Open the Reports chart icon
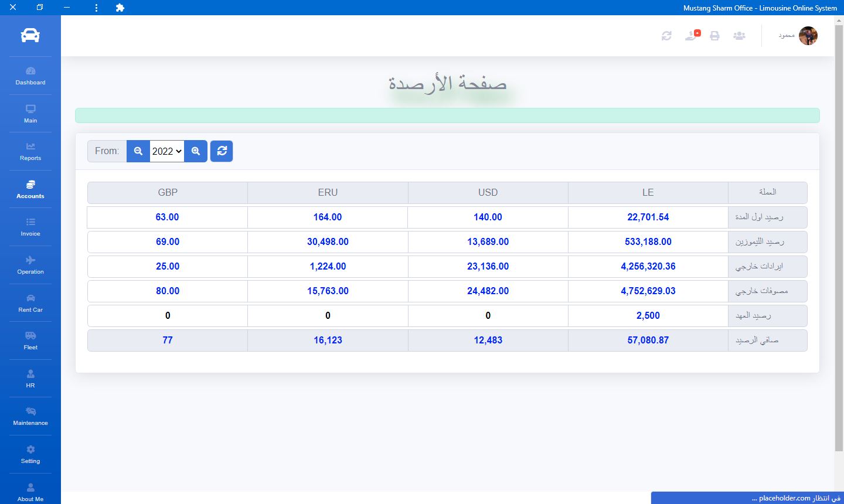This screenshot has width=844, height=504. coord(30,147)
